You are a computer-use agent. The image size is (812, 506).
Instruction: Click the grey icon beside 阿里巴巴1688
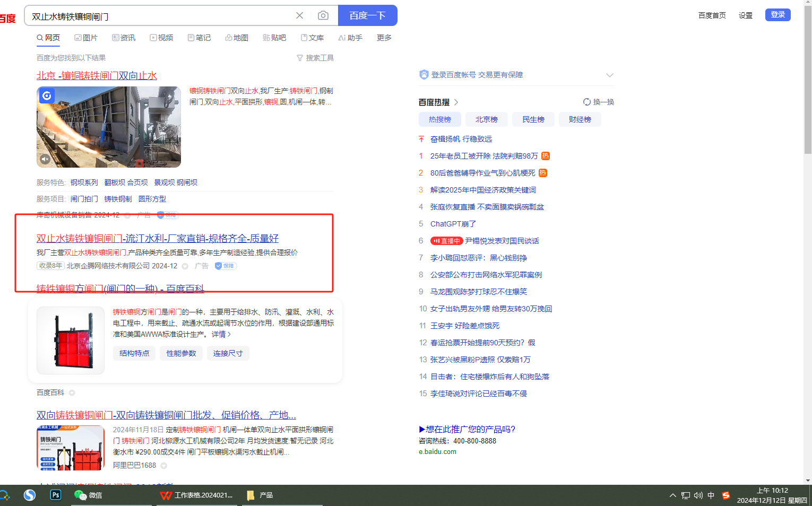click(163, 466)
